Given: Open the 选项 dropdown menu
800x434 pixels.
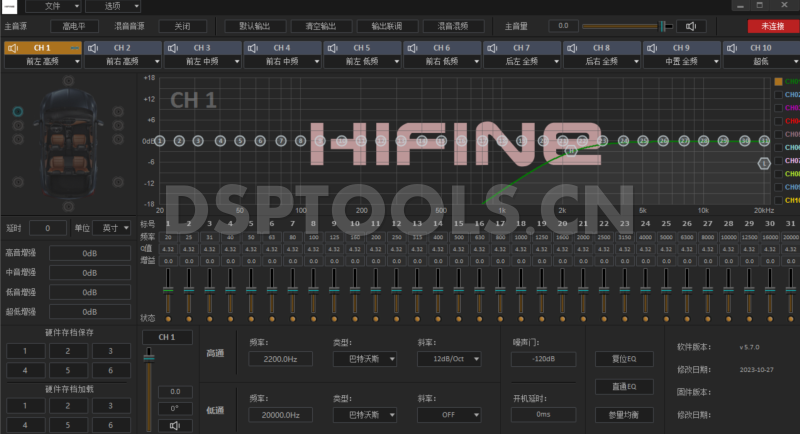Looking at the screenshot, I should coord(113,6).
